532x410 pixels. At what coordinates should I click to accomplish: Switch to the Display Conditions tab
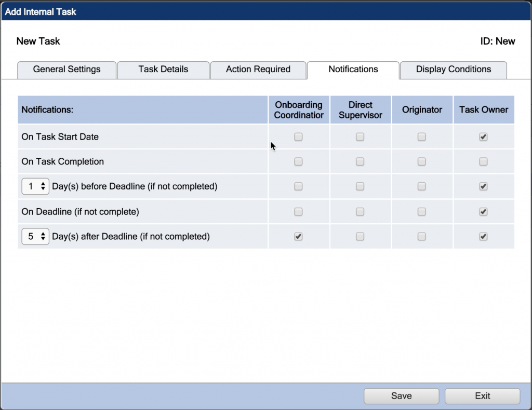(453, 70)
